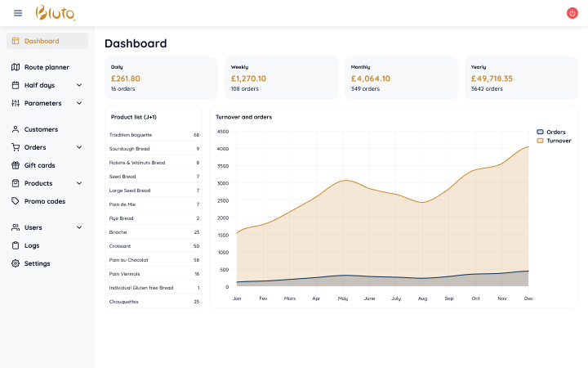Expand the Users chevron

click(x=79, y=227)
